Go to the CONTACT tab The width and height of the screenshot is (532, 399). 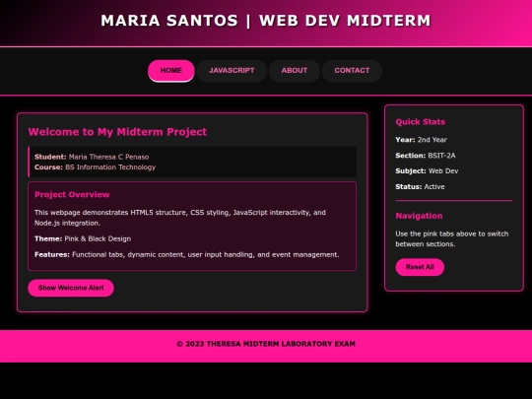click(x=352, y=71)
